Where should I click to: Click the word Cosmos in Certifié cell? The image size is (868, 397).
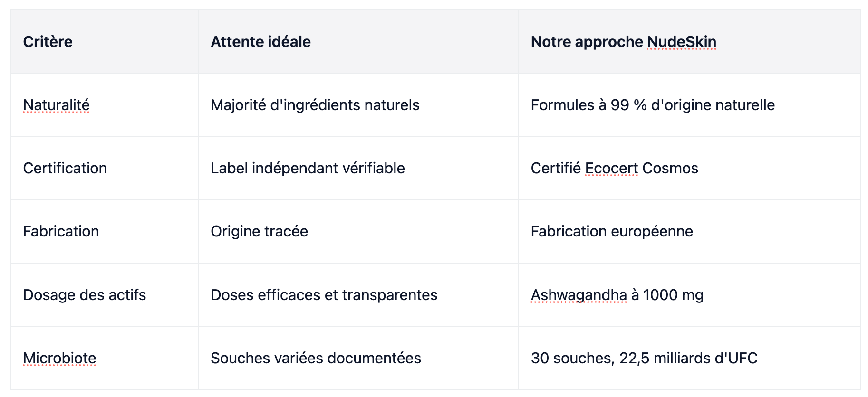[670, 168]
